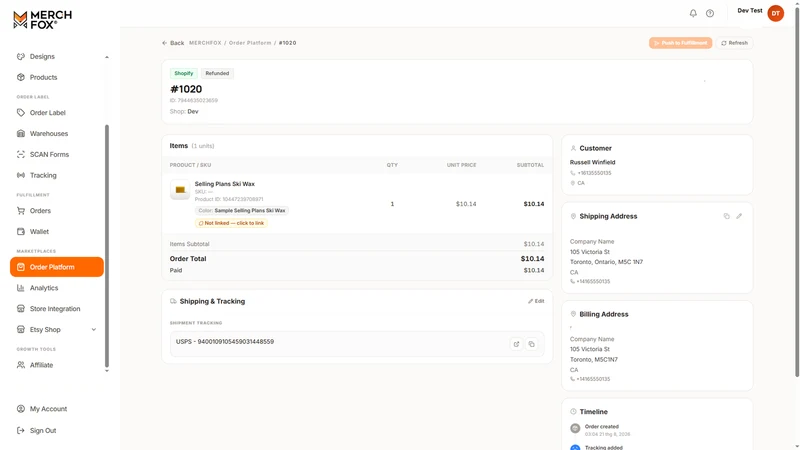Copy the shipping address icon
This screenshot has height=450, width=800.
727,216
